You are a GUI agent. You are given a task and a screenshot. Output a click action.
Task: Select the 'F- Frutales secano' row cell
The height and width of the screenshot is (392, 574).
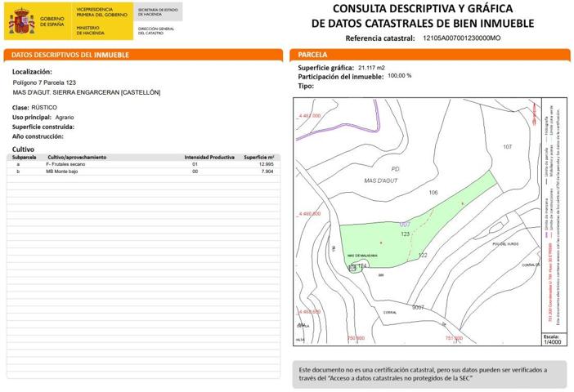pyautogui.click(x=65, y=164)
